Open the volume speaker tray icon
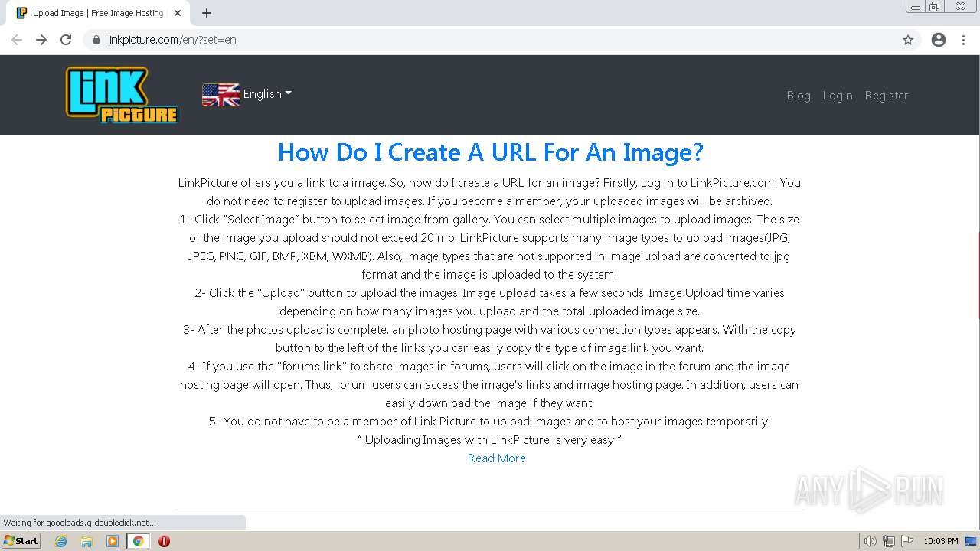Screen dimensions: 980x551 tap(870, 541)
